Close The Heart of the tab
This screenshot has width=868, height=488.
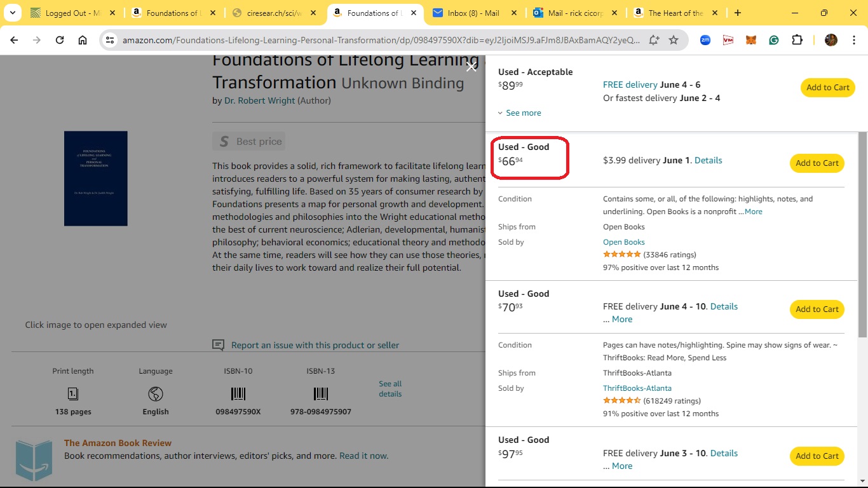[714, 13]
